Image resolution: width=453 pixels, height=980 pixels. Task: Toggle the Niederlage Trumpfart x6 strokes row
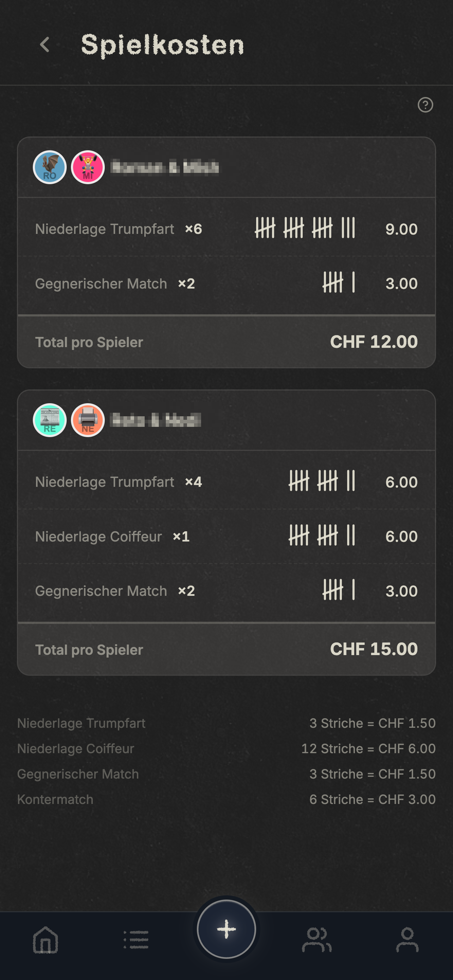click(306, 228)
